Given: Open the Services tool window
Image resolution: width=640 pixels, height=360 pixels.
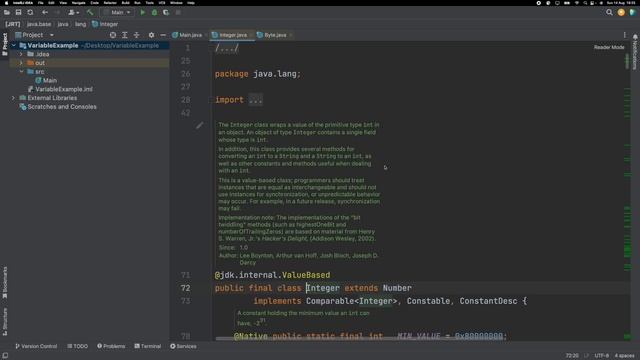Looking at the screenshot, I should pyautogui.click(x=183, y=346).
